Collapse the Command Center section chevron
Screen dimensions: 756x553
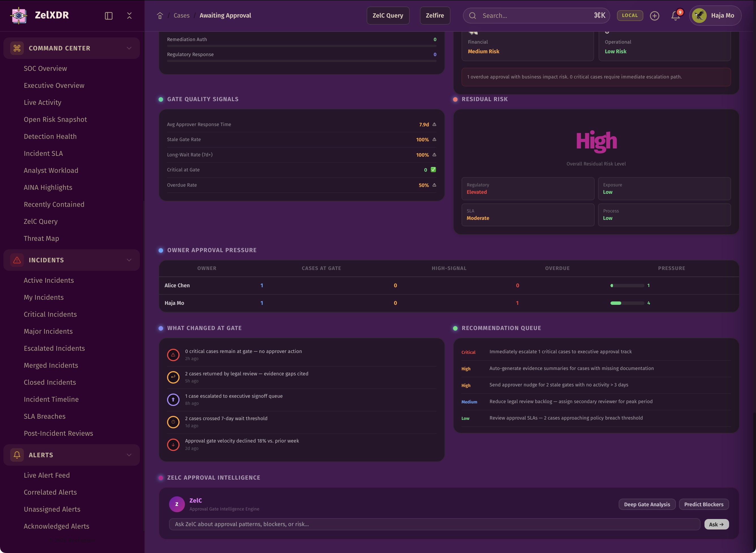(129, 48)
